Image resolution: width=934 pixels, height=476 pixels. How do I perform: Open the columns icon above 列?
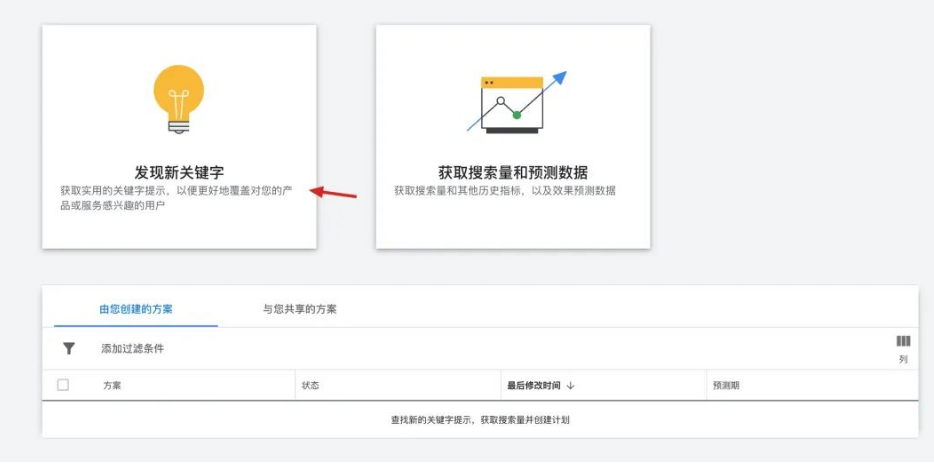pyautogui.click(x=903, y=342)
